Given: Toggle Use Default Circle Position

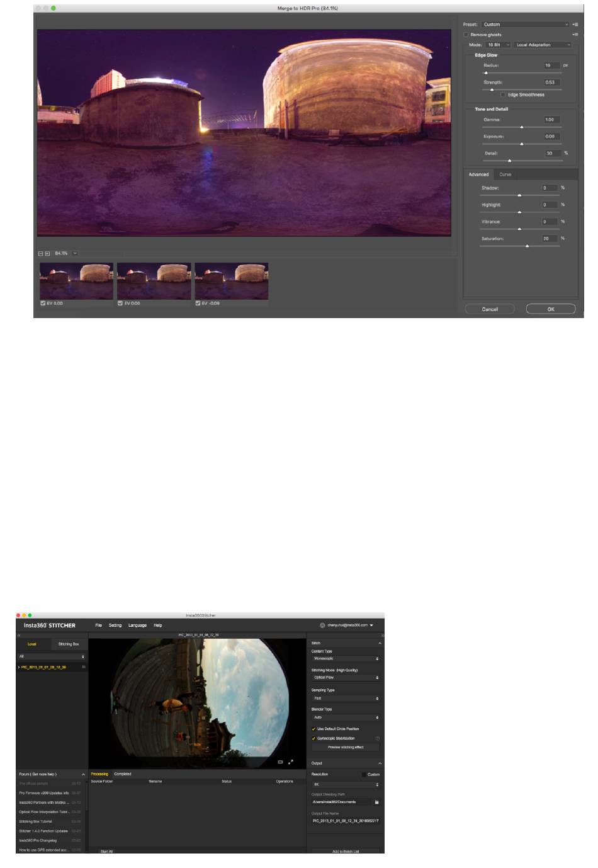Looking at the screenshot, I should pyautogui.click(x=313, y=729).
